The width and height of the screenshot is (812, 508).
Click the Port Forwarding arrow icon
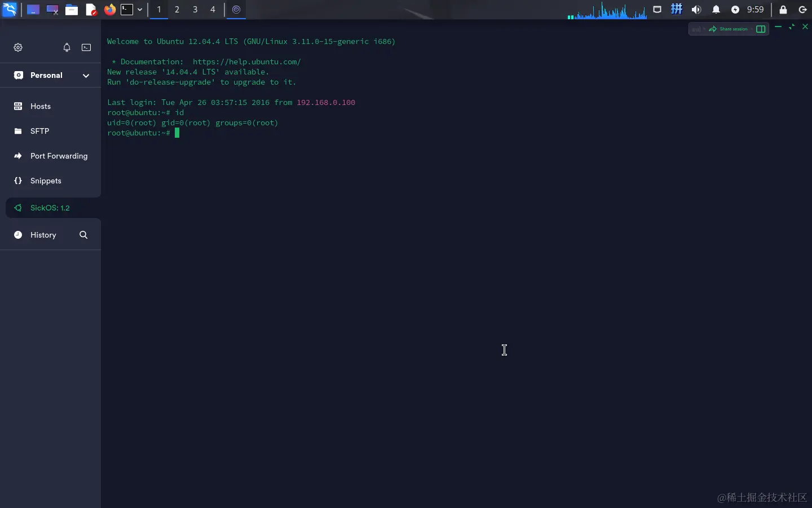[x=18, y=156]
